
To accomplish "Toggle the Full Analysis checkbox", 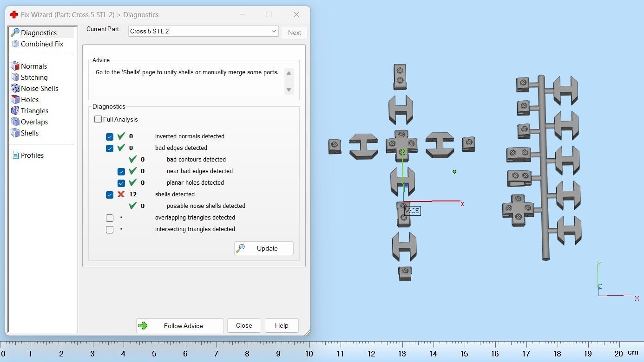I will (x=98, y=119).
